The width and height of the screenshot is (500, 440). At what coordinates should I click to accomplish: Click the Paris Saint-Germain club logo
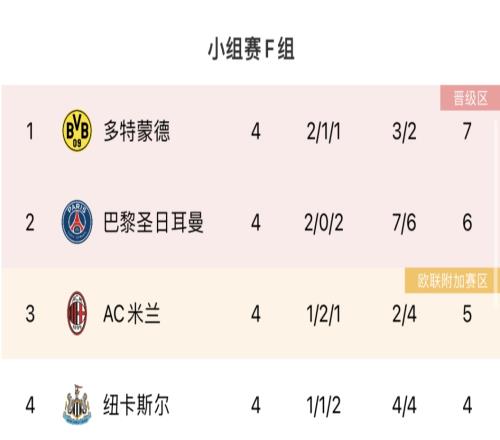77,222
